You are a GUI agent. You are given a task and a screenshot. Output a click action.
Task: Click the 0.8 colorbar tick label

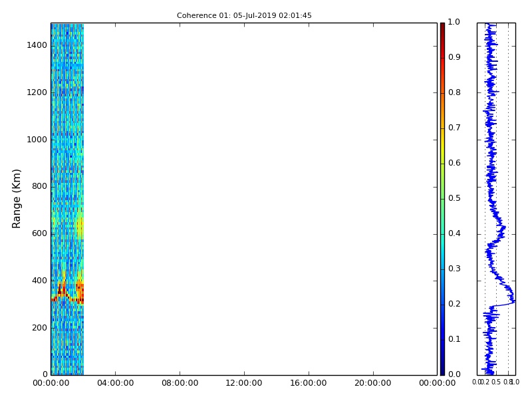coord(454,92)
